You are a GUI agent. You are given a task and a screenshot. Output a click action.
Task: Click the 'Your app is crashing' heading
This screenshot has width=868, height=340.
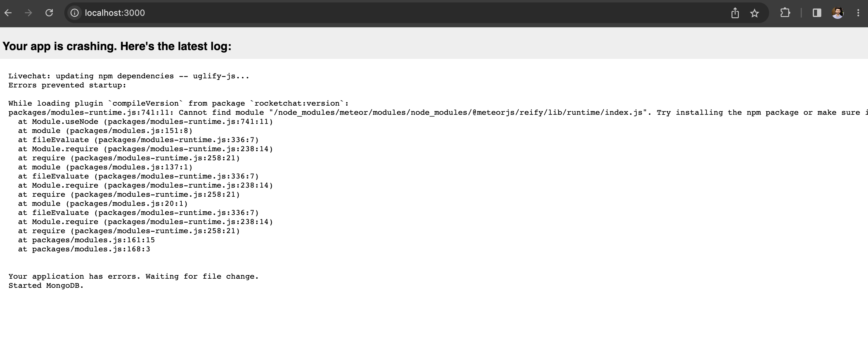click(x=116, y=46)
